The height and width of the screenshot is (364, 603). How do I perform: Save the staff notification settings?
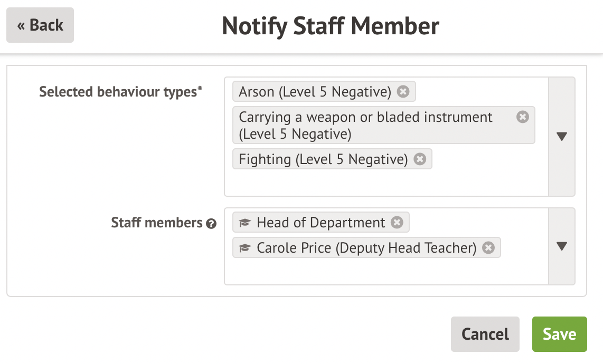coord(559,334)
